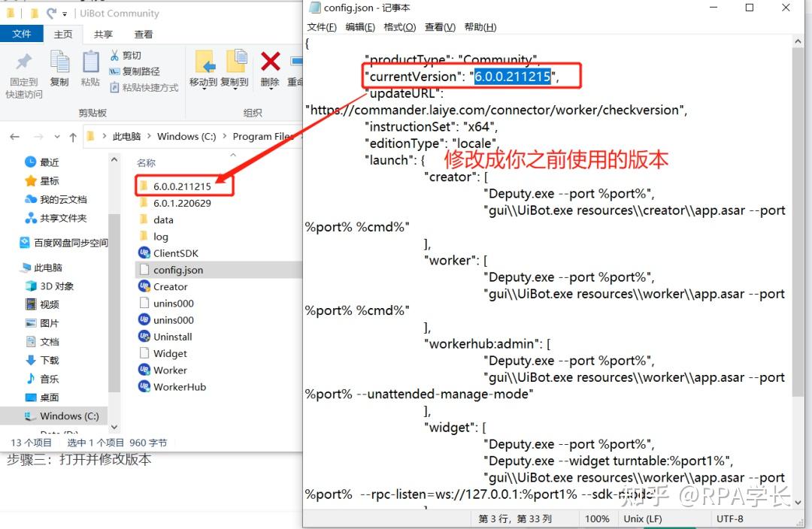Select 共享文件夹 in the navigation pane
This screenshot has width=812, height=529.
tap(56, 218)
